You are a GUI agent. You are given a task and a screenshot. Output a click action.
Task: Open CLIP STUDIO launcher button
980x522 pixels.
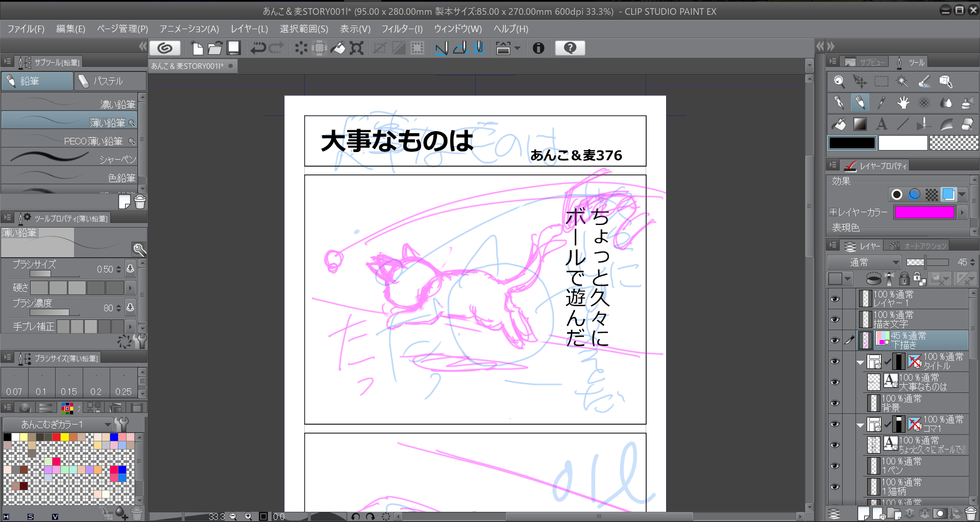(x=165, y=48)
